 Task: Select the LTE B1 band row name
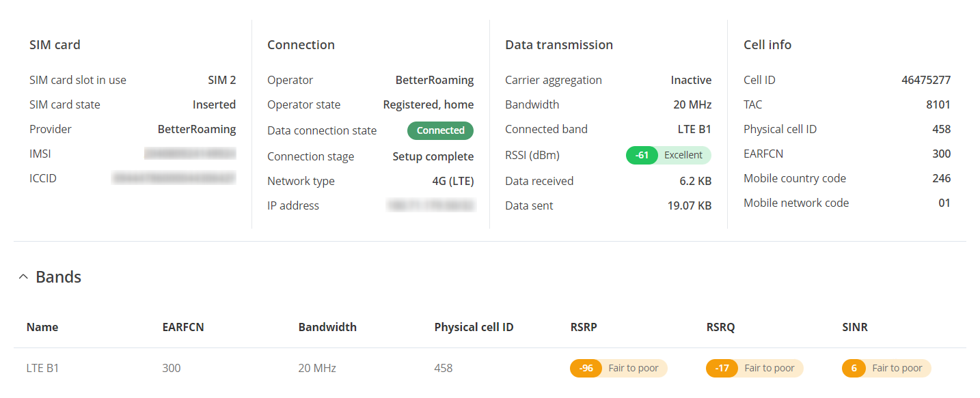pos(43,368)
